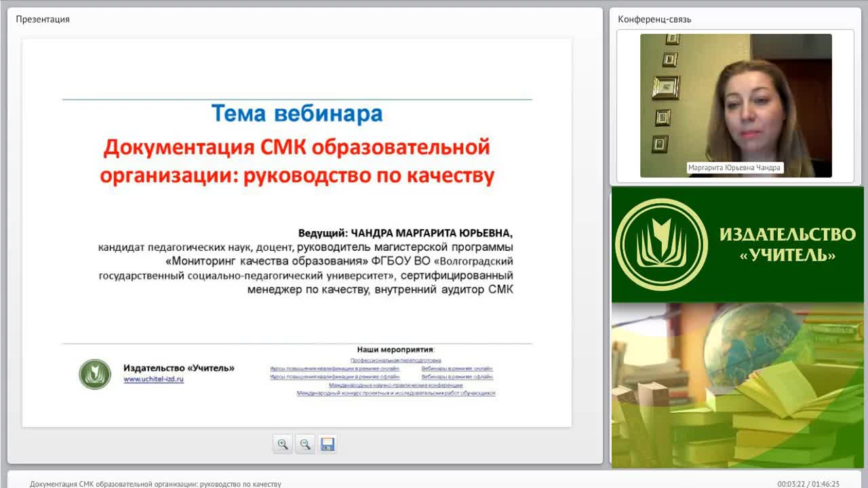Open the www.uchitel-izd.ru link

pos(153,380)
